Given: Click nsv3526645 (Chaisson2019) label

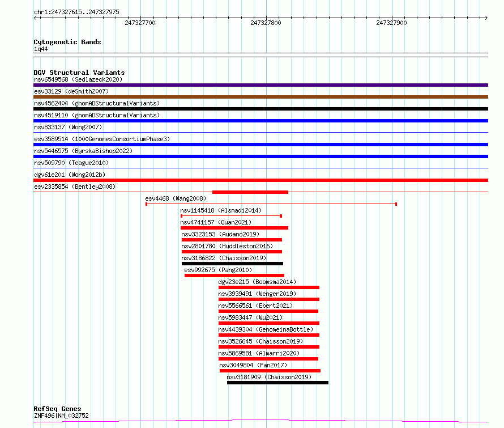Looking at the screenshot, I should (x=260, y=341).
